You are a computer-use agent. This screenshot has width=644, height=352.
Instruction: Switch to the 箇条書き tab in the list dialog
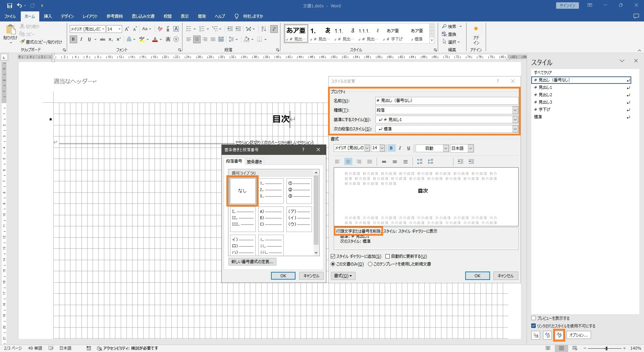tap(254, 162)
